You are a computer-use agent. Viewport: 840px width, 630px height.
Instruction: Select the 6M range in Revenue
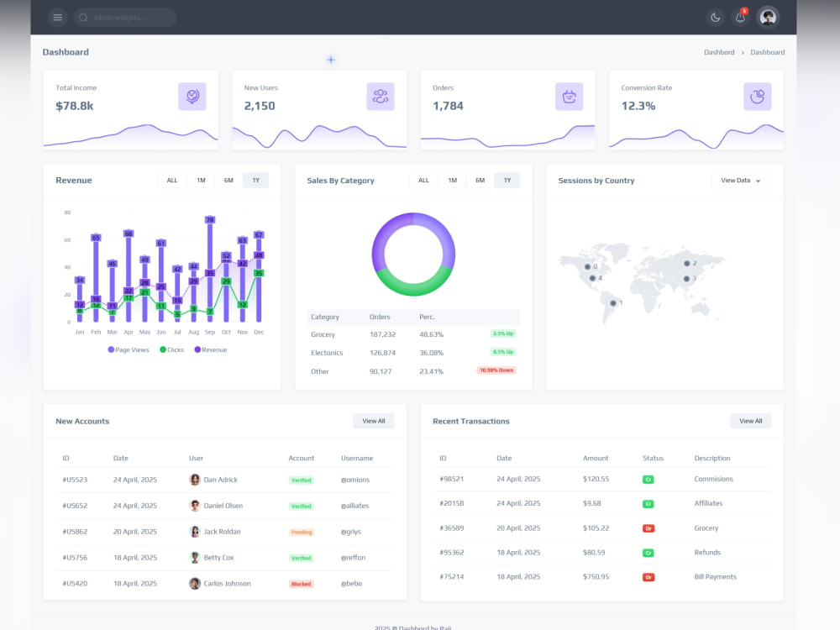point(228,181)
